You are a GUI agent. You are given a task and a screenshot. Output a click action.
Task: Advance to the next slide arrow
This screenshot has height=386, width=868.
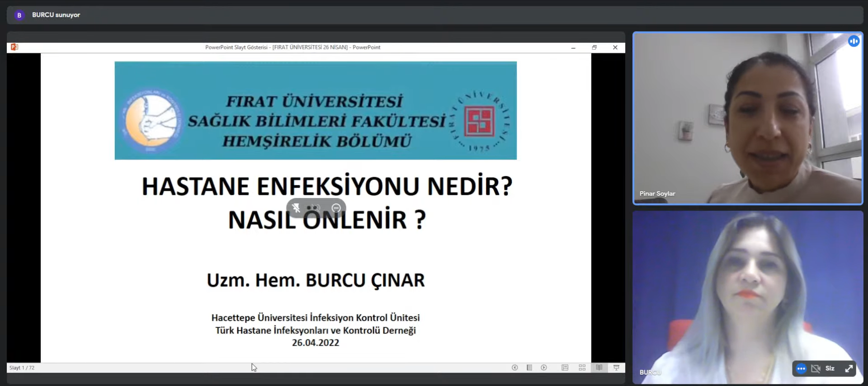point(544,367)
